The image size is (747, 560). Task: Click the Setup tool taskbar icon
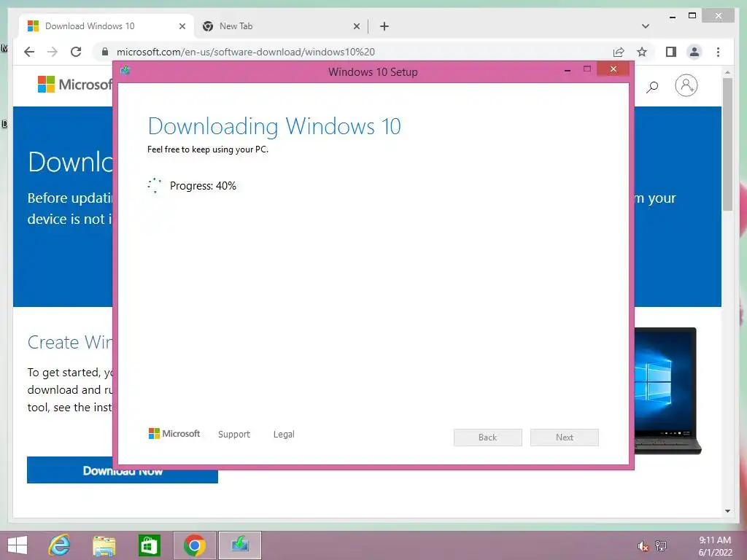pyautogui.click(x=239, y=545)
